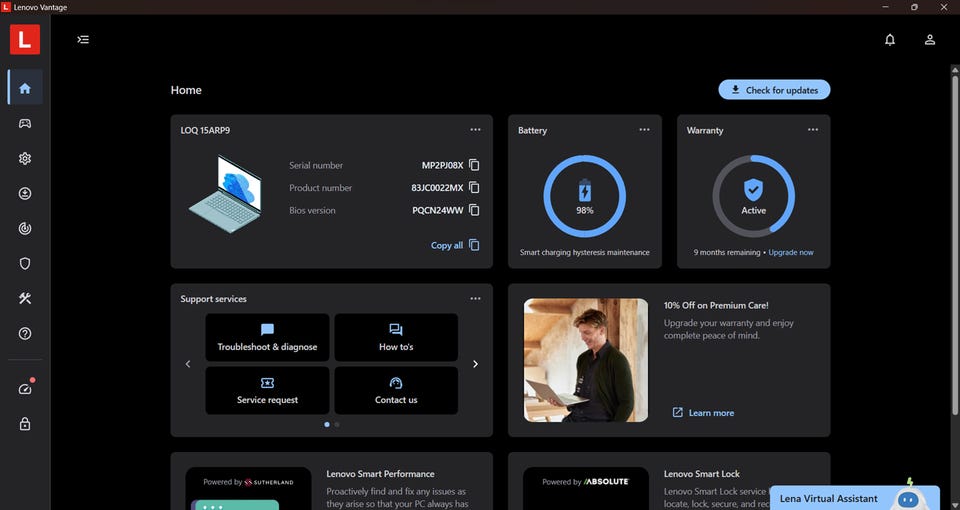The width and height of the screenshot is (960, 510).
Task: Open the gaming controller sidebar section
Action: (25, 123)
